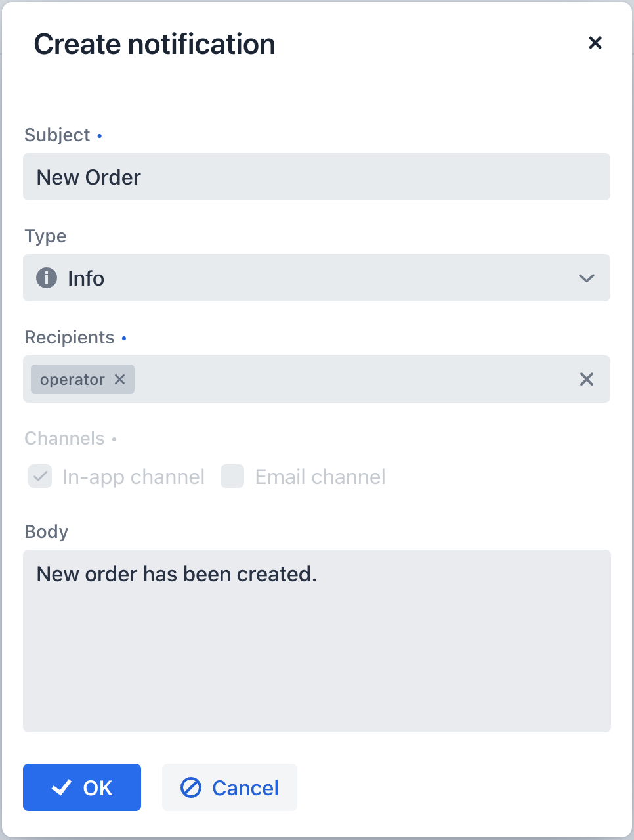Viewport: 634px width, 840px height.
Task: Toggle the In-app channel checkbox
Action: 39,476
